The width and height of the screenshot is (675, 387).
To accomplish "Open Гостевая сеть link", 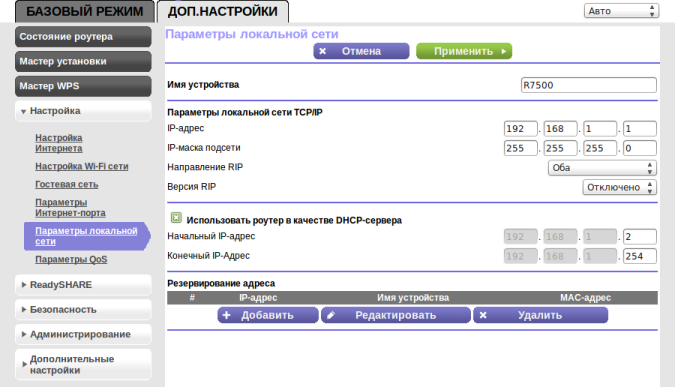I will click(x=67, y=184).
